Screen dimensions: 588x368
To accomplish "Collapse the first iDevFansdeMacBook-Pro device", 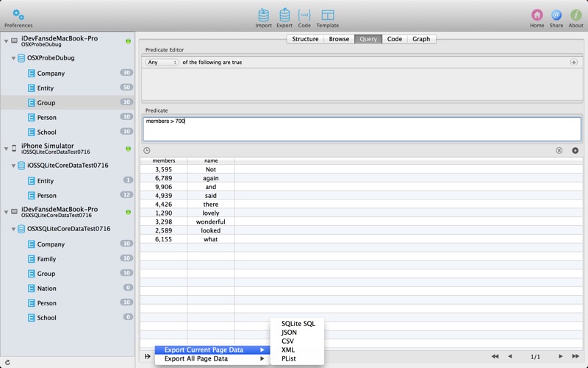I will click(6, 41).
